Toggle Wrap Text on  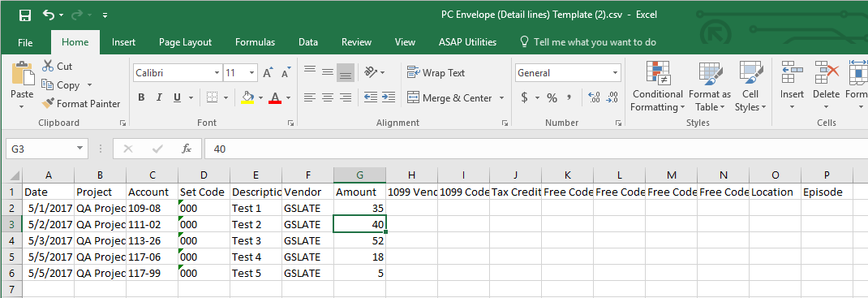436,72
